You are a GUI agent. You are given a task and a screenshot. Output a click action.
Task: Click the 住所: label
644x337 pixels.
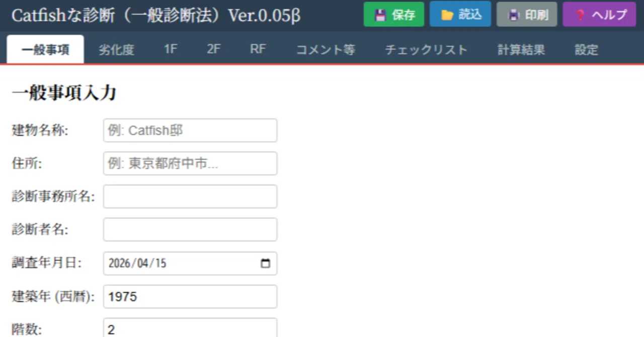27,164
